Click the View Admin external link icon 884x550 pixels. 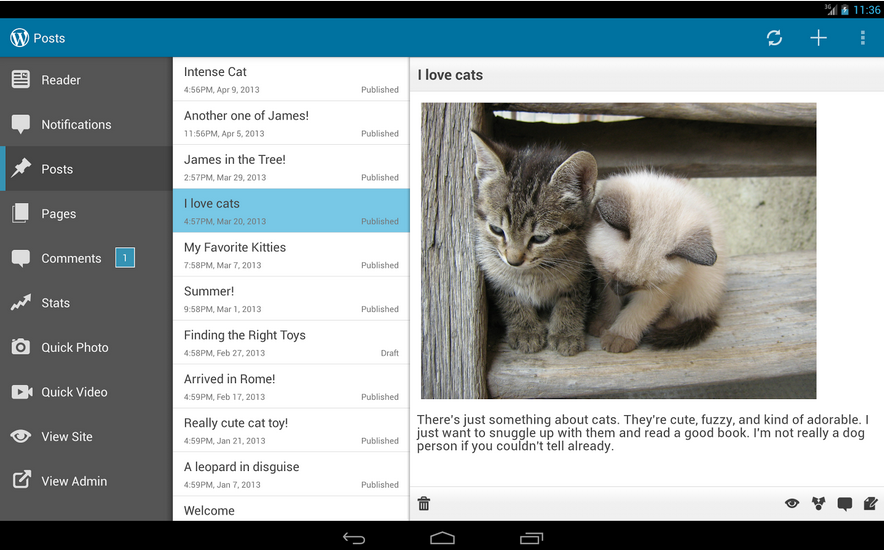coord(21,480)
